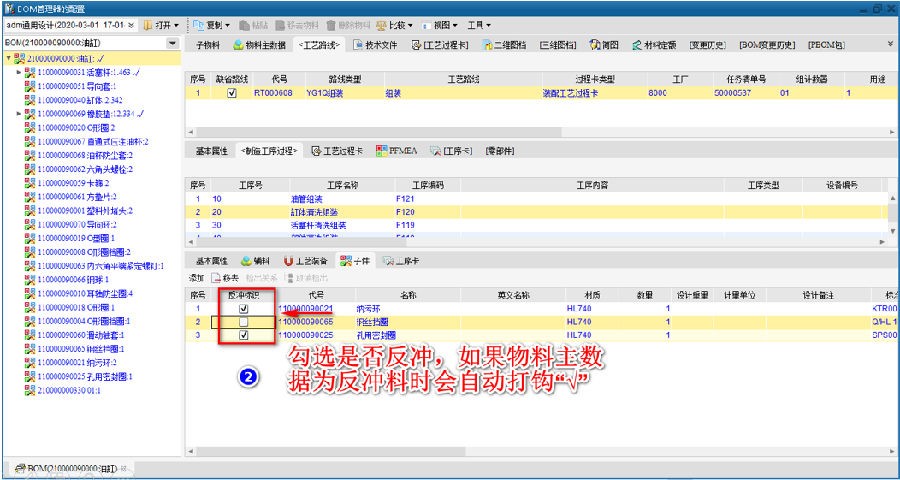Open the 物料主数据 tab icon
900x480 pixels.
point(239,44)
